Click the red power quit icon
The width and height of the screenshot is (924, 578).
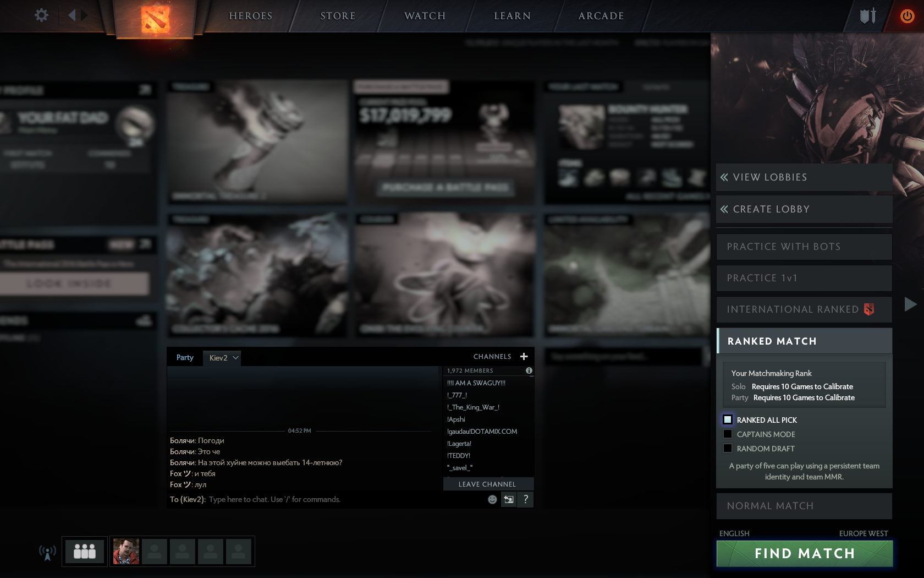click(908, 16)
